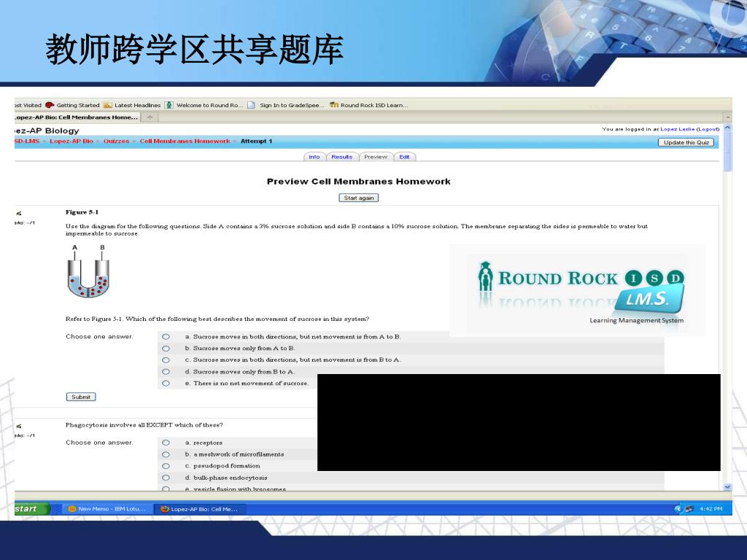The width and height of the screenshot is (747, 560).
Task: Click the Round Rock ISD Learn favicon
Action: (x=334, y=105)
